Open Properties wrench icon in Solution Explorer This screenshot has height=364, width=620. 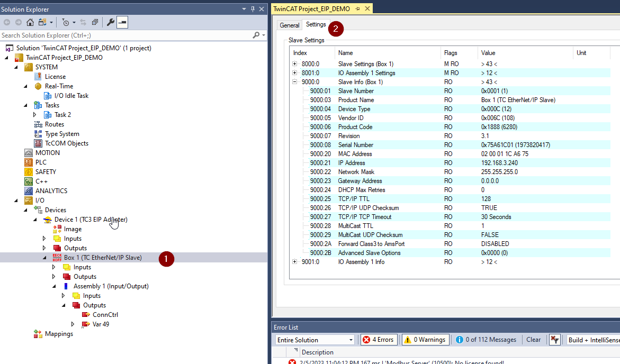111,23
